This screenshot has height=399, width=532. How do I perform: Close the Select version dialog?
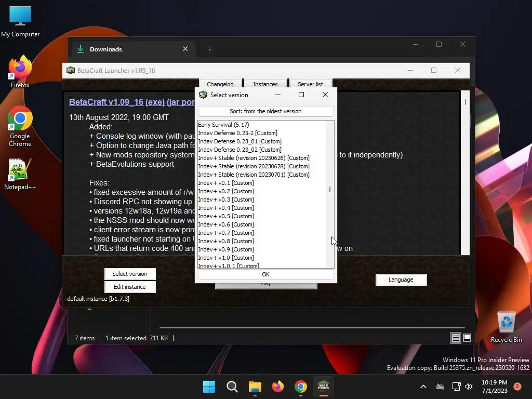coord(325,95)
